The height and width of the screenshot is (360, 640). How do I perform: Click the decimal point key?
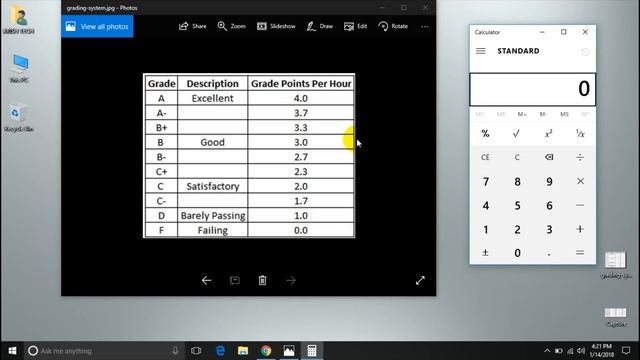point(549,253)
